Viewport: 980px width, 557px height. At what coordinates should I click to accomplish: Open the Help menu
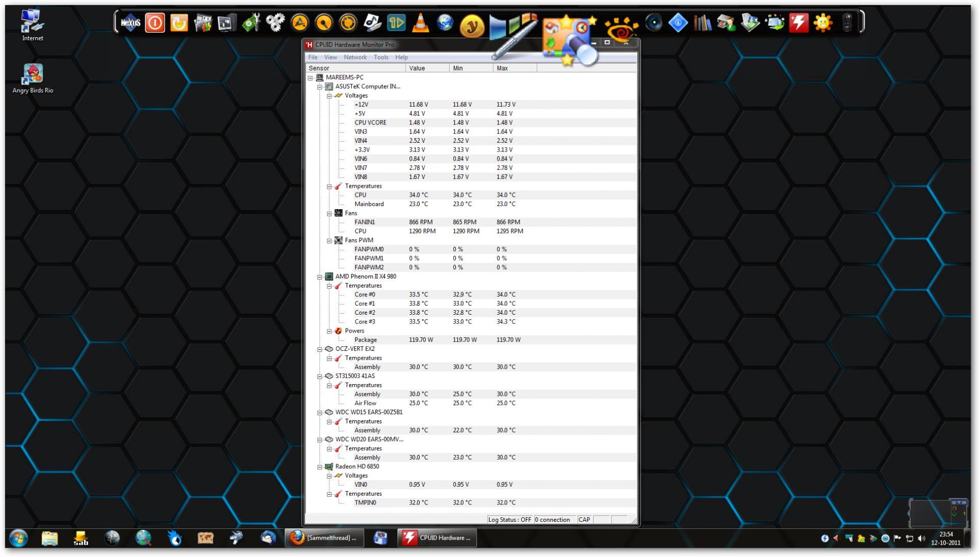402,57
